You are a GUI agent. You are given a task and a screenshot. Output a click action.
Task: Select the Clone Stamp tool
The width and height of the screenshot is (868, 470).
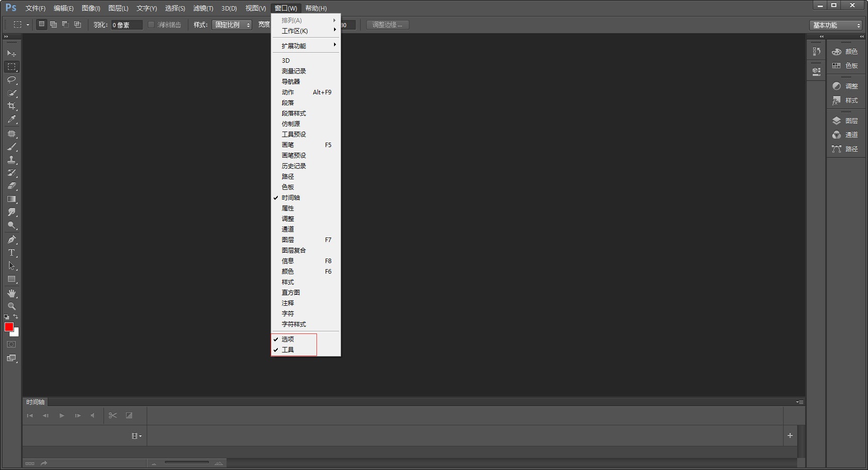[x=12, y=160]
